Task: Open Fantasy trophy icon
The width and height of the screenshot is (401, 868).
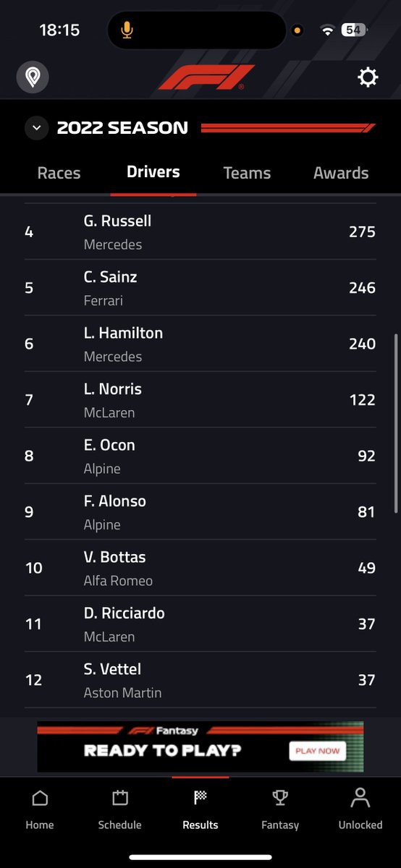Action: pyautogui.click(x=280, y=798)
